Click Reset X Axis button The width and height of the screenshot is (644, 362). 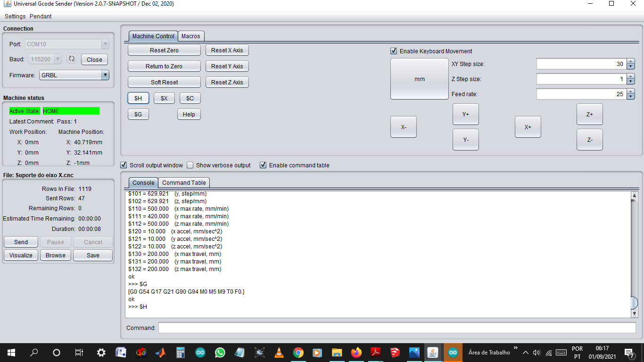click(x=227, y=50)
